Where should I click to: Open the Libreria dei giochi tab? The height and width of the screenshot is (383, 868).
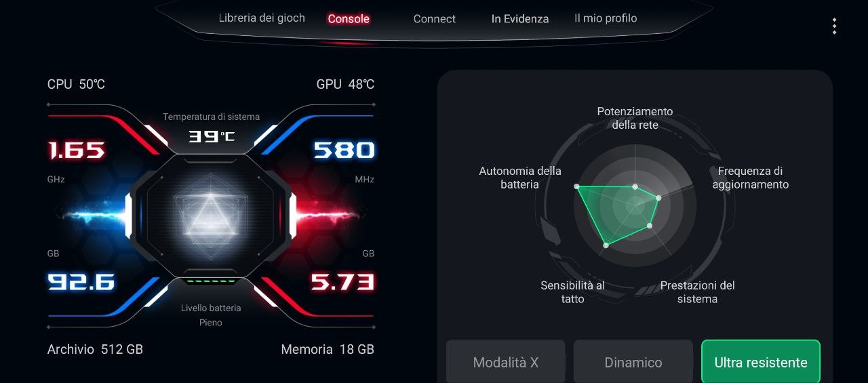click(262, 18)
